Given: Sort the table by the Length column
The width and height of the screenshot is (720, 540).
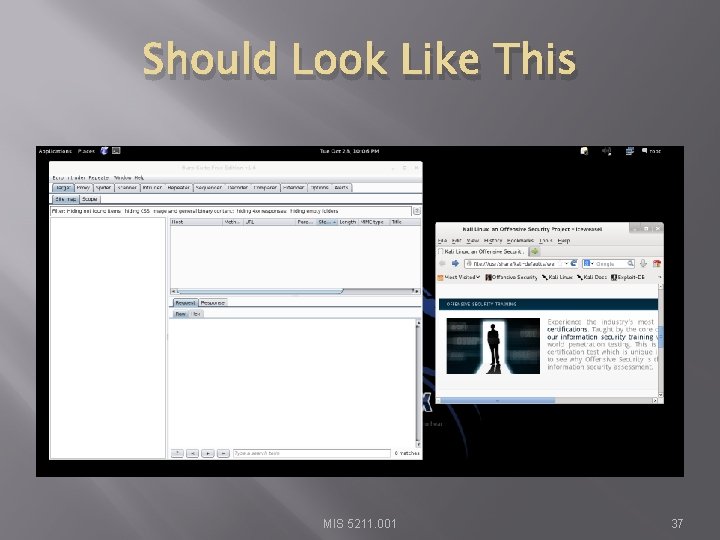Looking at the screenshot, I should point(348,222).
